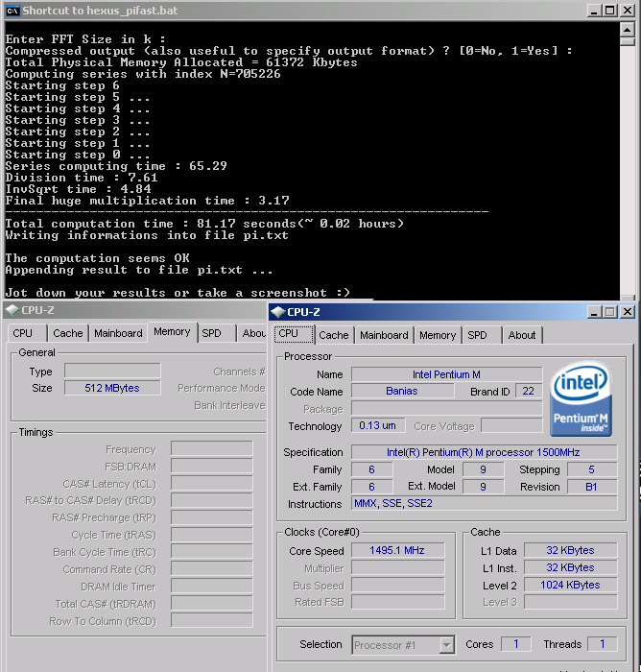Open SPD tab in front CPU-Z window

point(482,335)
